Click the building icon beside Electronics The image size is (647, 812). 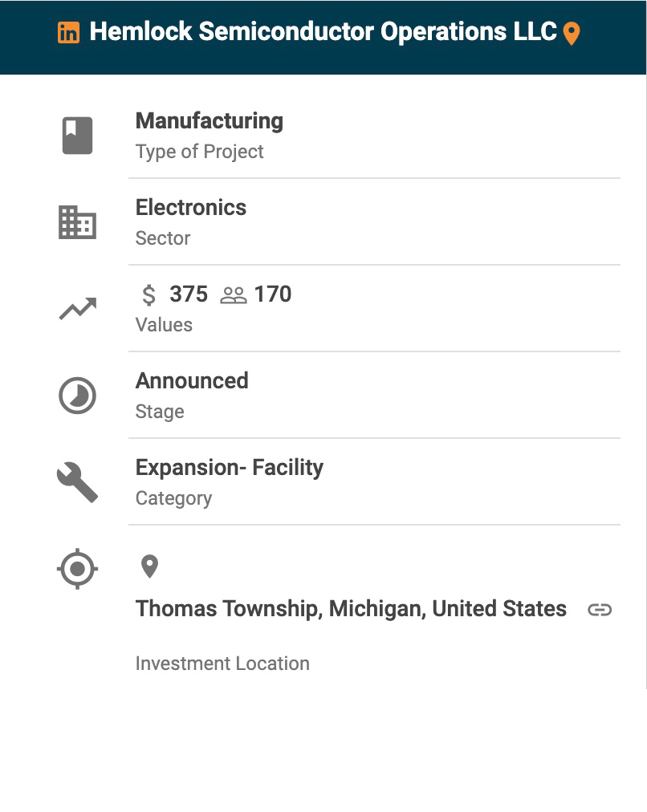pos(78,222)
